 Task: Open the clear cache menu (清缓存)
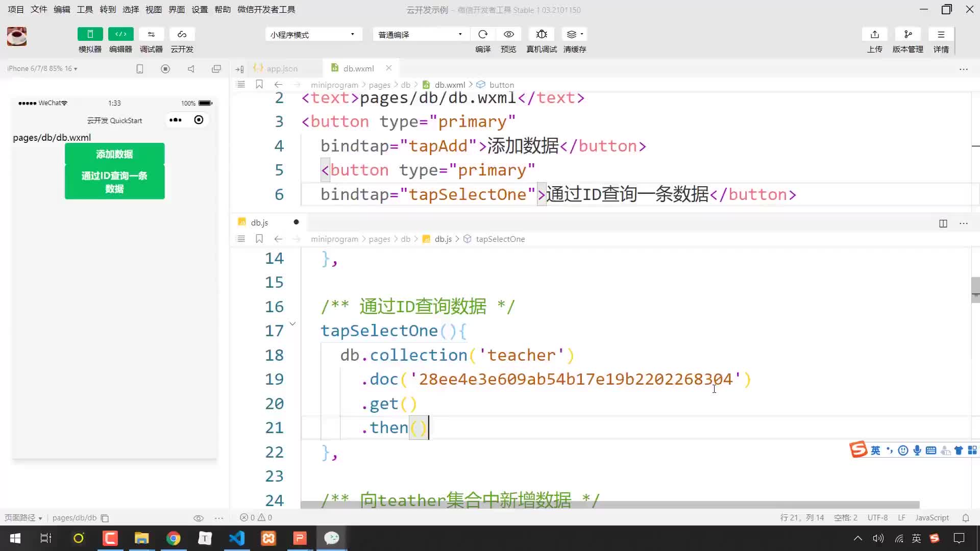(575, 34)
